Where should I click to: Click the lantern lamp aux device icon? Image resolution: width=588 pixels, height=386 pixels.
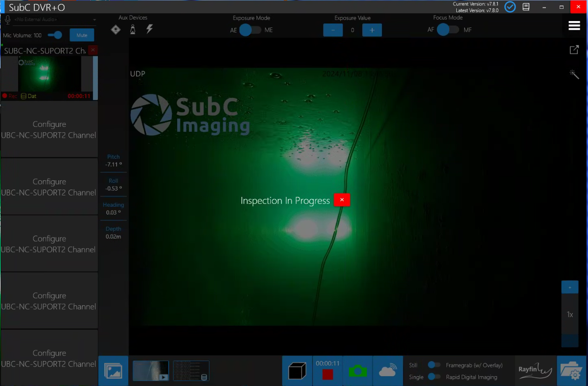[133, 30]
